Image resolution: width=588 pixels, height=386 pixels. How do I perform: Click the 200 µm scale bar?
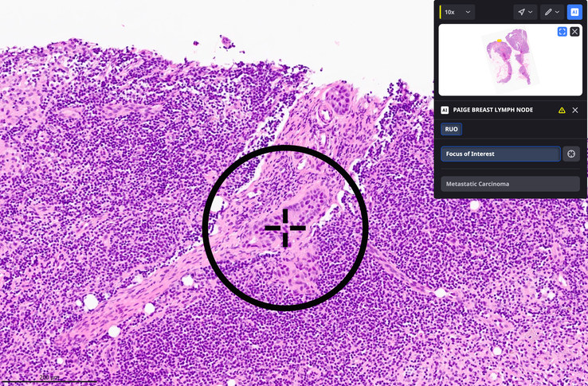(x=49, y=379)
